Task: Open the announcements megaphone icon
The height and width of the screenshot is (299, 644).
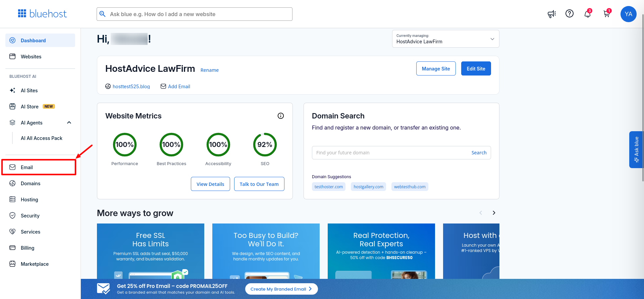Action: 552,14
